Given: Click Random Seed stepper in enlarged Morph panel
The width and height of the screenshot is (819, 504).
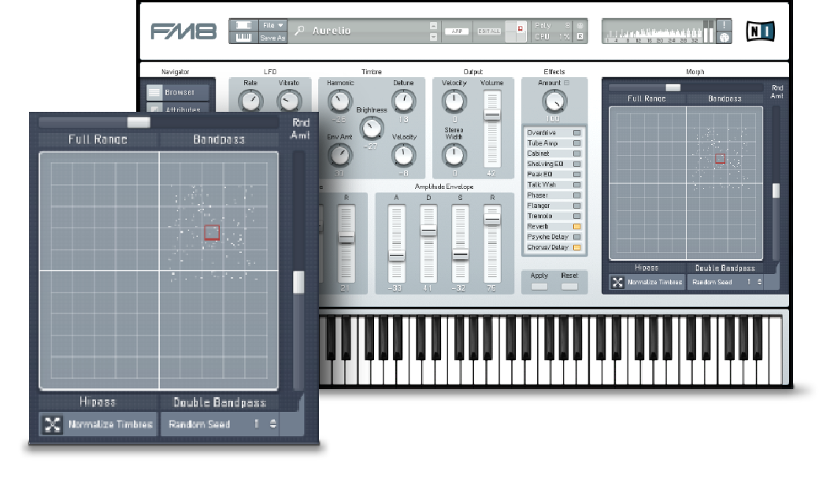Looking at the screenshot, I should point(272,424).
